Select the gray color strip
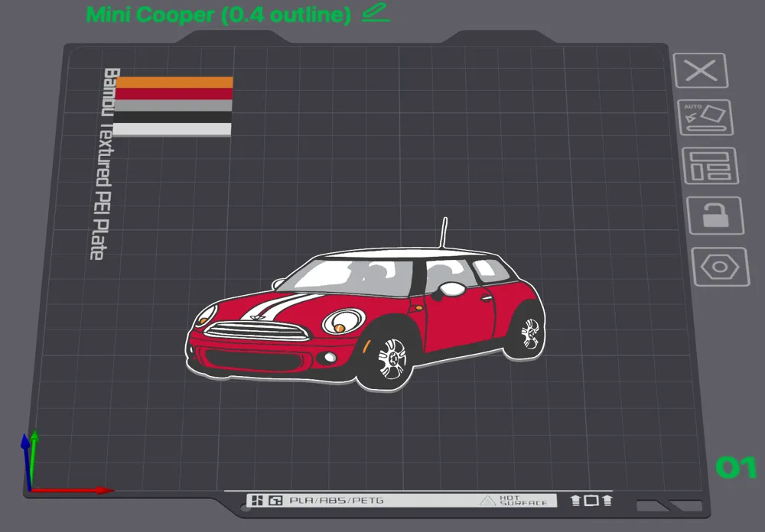The width and height of the screenshot is (765, 532). 173,105
